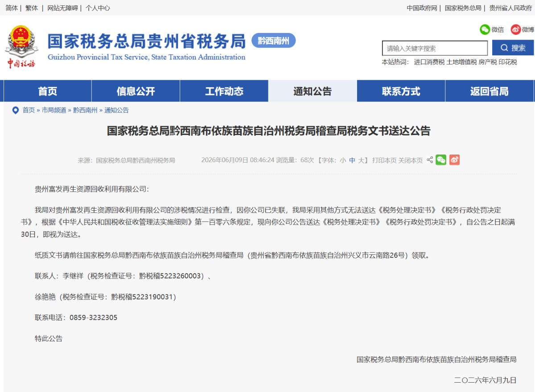Click breadcrumb link 首页

(x=29, y=110)
